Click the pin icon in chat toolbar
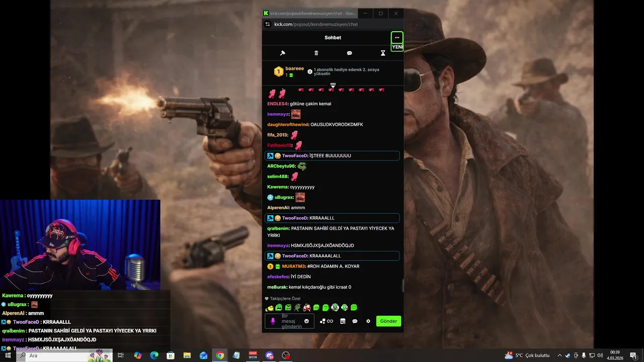 (x=283, y=53)
